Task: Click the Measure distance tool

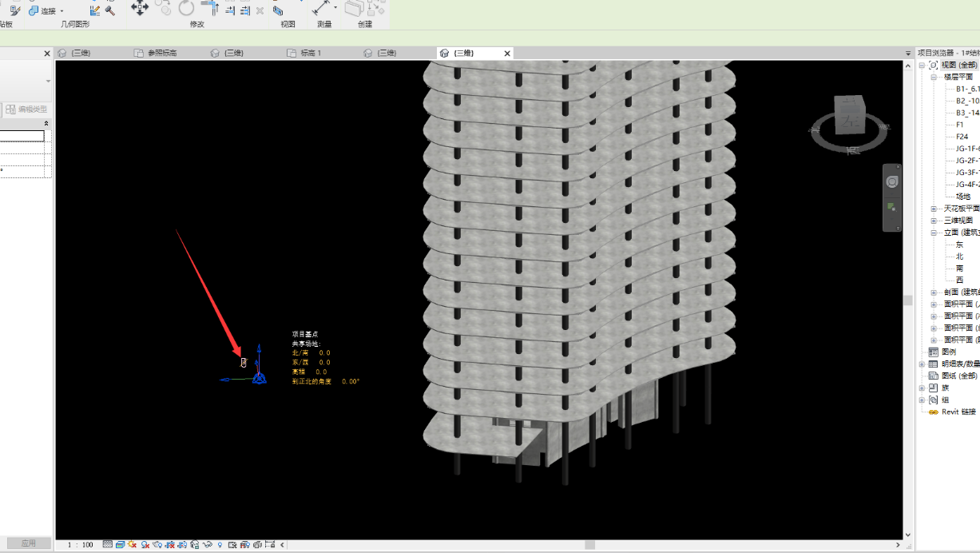Action: [x=321, y=8]
